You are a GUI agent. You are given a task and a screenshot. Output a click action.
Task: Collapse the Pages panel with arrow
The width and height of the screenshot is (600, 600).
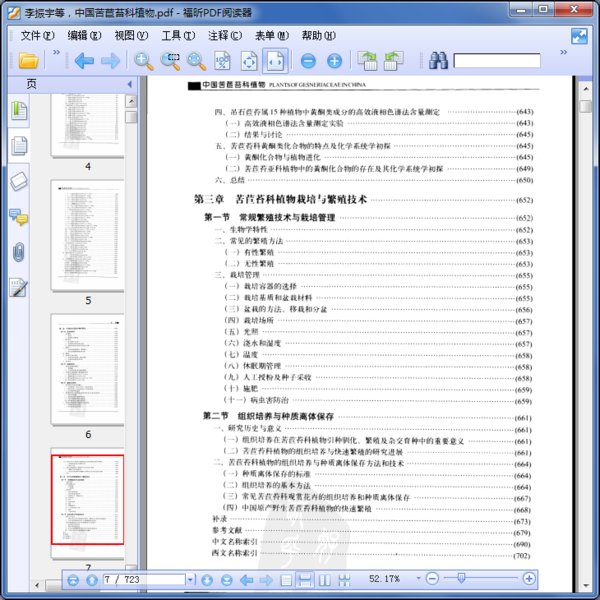coord(129,84)
